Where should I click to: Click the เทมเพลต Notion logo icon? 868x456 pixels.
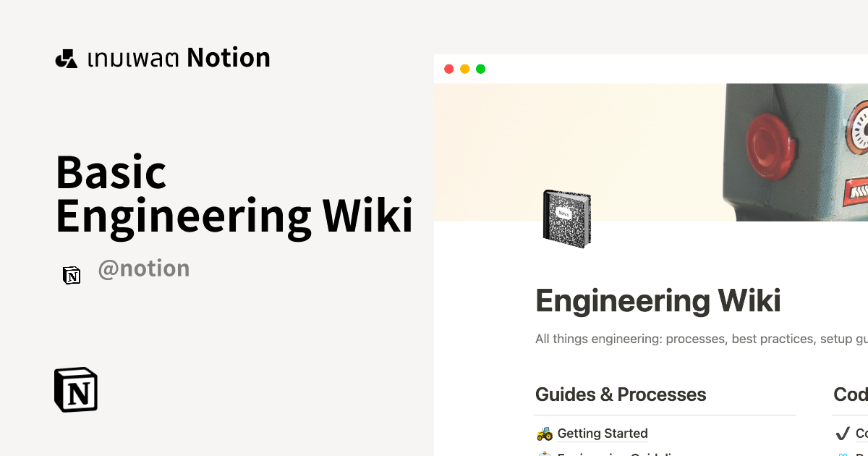pyautogui.click(x=66, y=58)
